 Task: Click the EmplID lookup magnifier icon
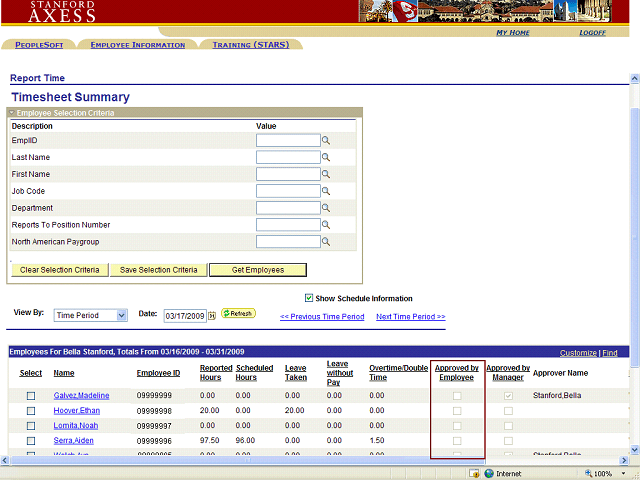pyautogui.click(x=326, y=141)
